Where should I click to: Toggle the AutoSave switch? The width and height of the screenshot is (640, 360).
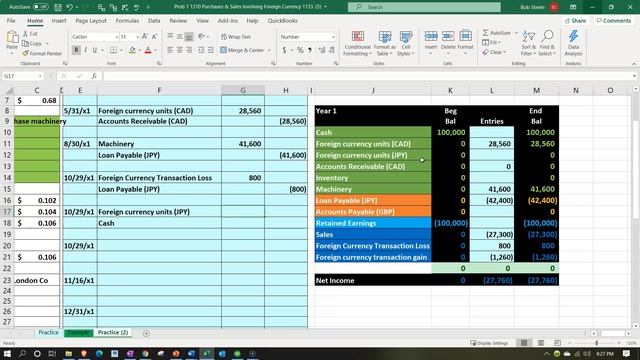click(x=40, y=7)
